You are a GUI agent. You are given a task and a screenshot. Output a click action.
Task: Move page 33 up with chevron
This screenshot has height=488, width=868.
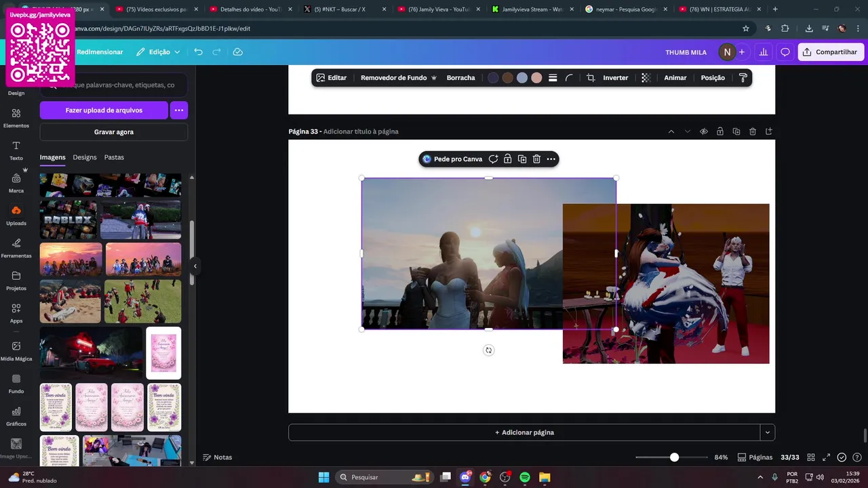(671, 131)
